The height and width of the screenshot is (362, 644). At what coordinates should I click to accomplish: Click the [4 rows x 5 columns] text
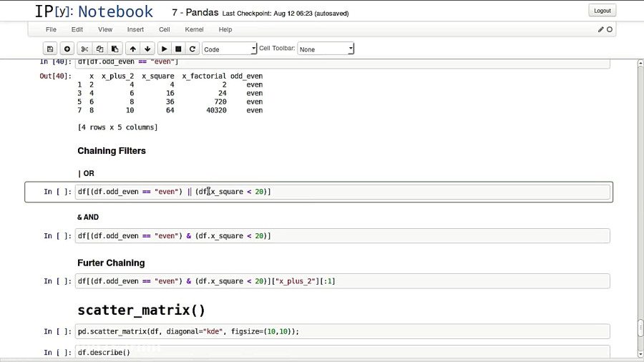[x=117, y=127]
